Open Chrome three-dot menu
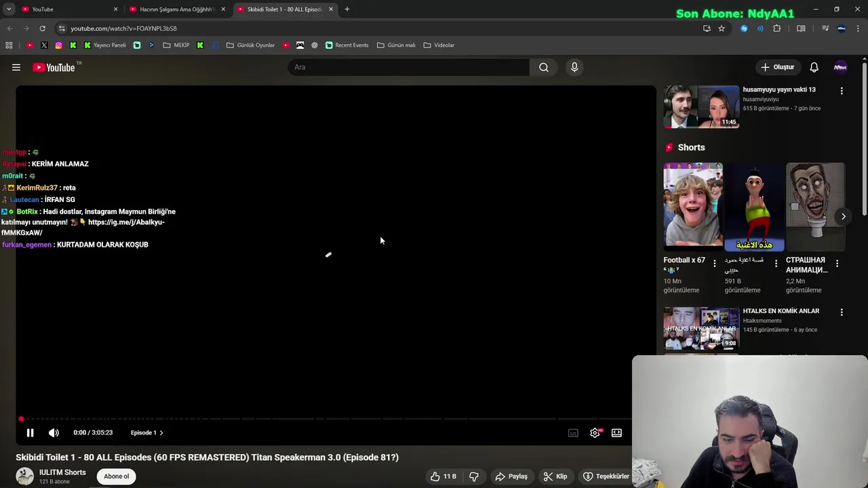The image size is (868, 488). pyautogui.click(x=859, y=28)
